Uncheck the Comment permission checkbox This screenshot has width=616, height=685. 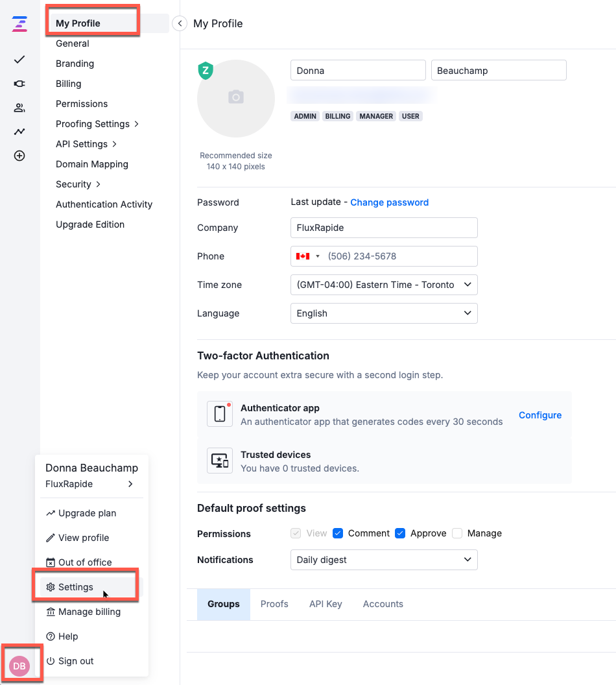[x=338, y=533]
